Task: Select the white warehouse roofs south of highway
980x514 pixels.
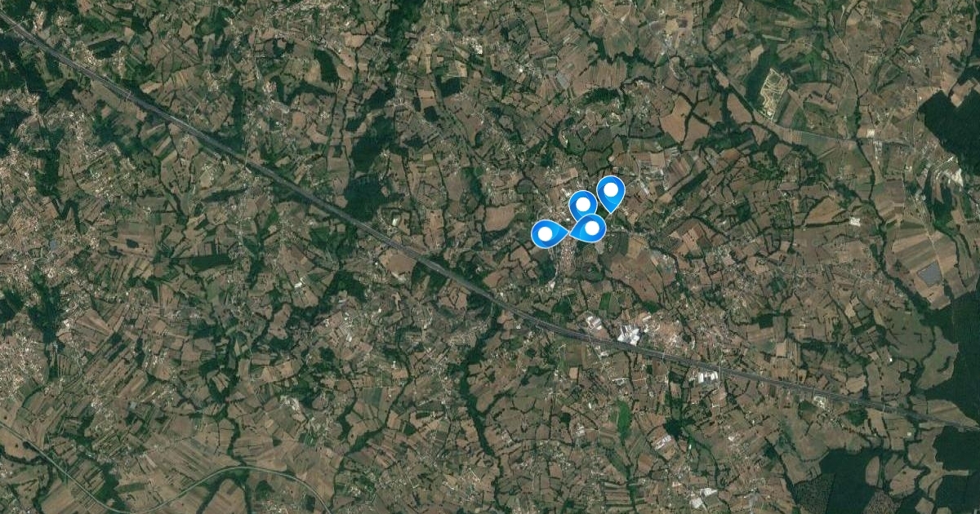Action: point(706,376)
